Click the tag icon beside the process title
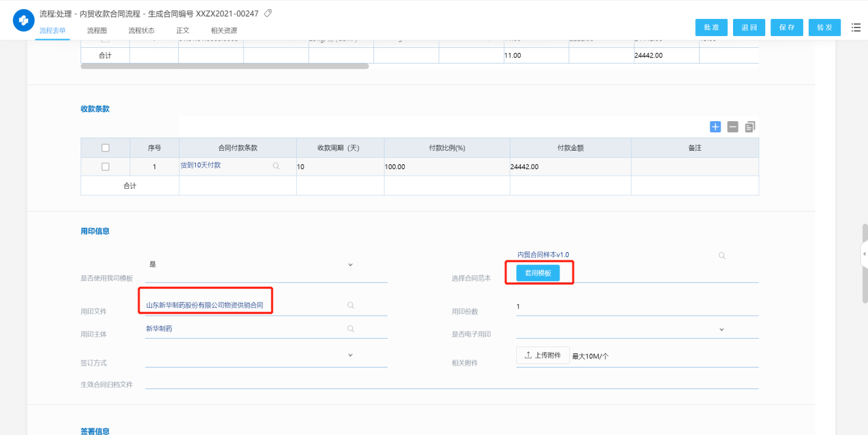868x435 pixels. point(267,13)
